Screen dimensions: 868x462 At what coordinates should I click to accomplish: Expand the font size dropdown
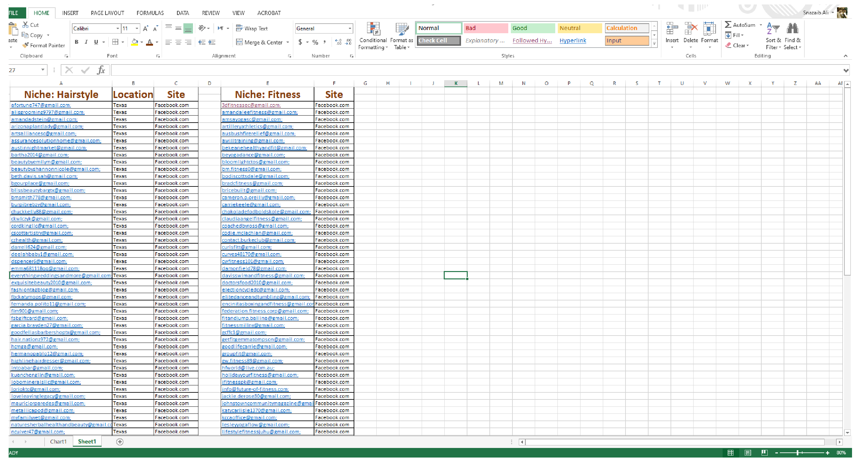(x=137, y=28)
